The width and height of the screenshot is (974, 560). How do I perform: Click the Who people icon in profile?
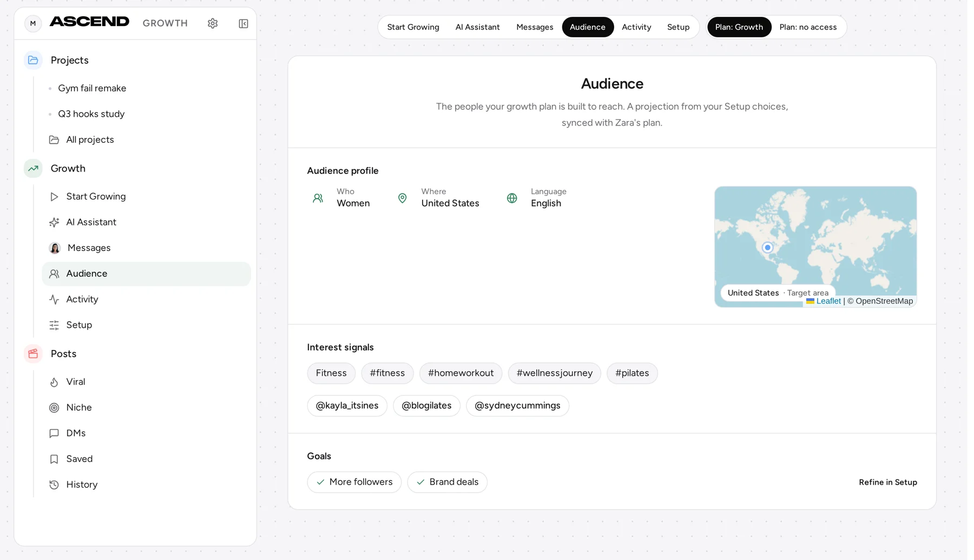tap(318, 198)
